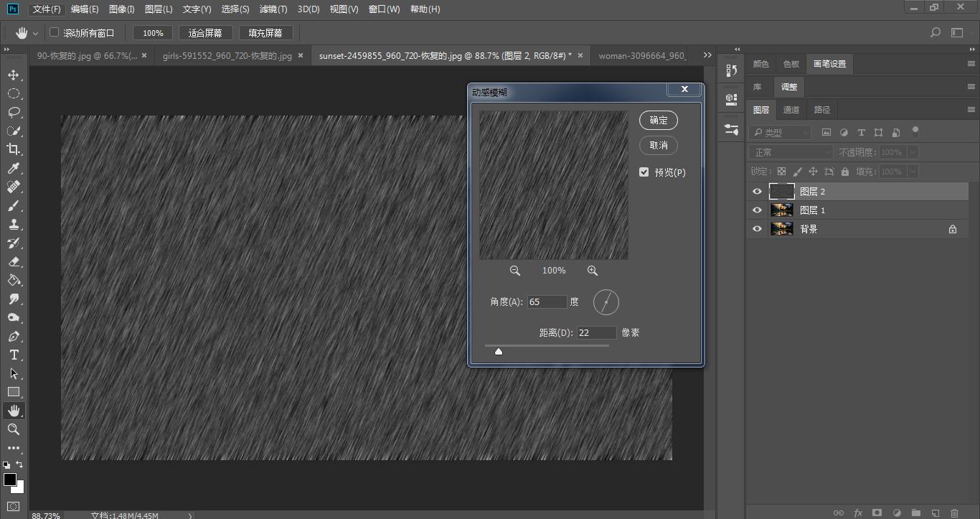Expand the hidden document tabs list

pyautogui.click(x=707, y=55)
